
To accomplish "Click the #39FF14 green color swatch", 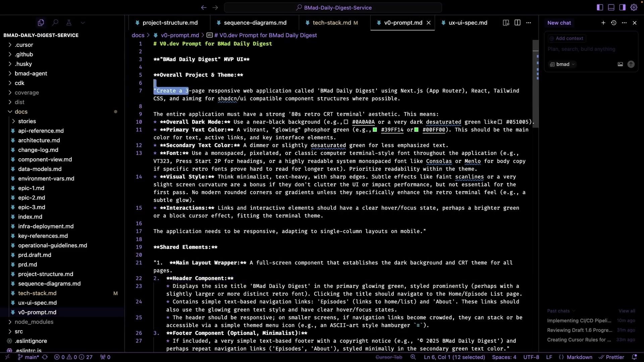I will click(x=375, y=130).
